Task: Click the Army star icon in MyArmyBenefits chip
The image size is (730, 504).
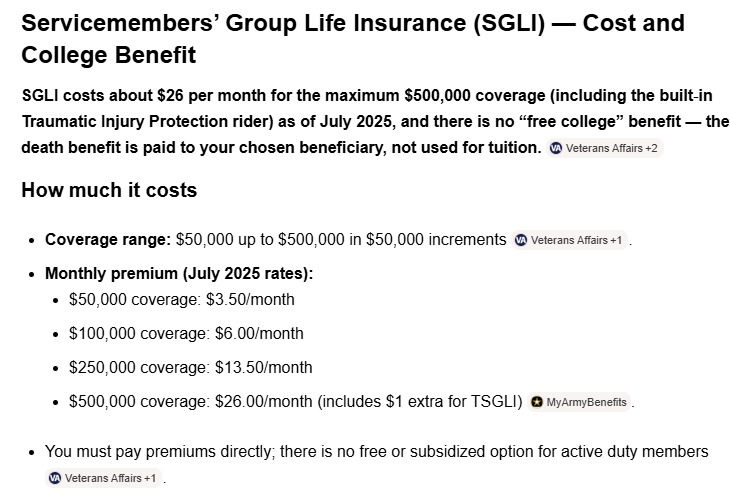Action: click(x=537, y=402)
